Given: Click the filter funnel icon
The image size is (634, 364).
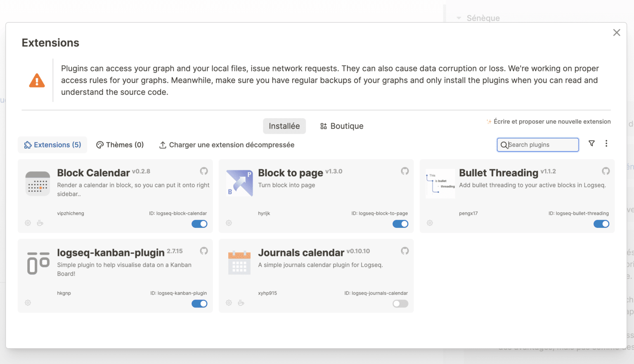Looking at the screenshot, I should (x=591, y=143).
